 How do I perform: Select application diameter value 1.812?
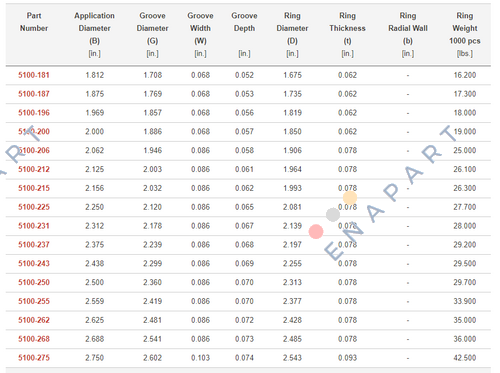pos(94,75)
